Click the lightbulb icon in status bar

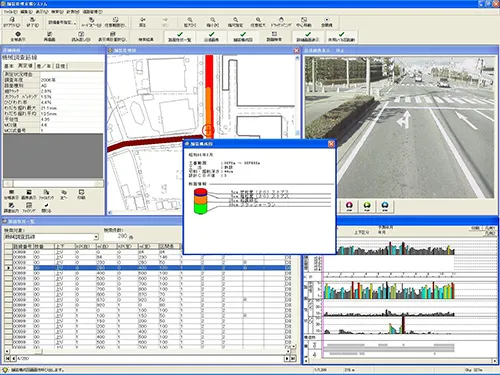pyautogui.click(x=5, y=370)
